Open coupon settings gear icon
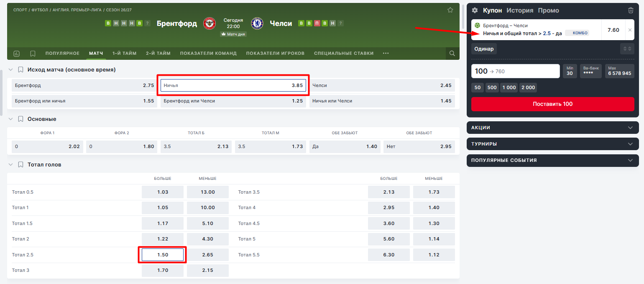 pos(475,10)
